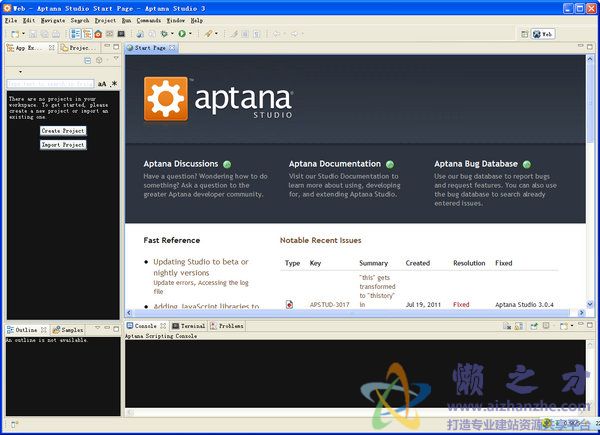Screen dimensions: 600x435
Task: Open the Window menu
Action: point(176,20)
